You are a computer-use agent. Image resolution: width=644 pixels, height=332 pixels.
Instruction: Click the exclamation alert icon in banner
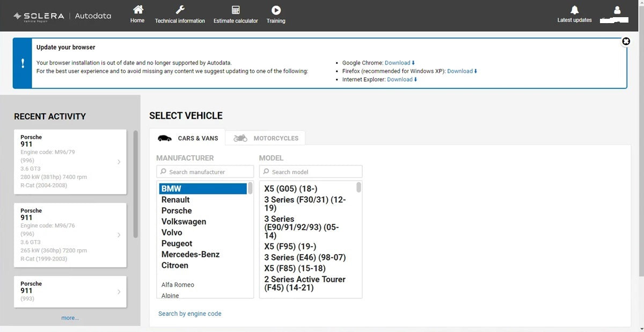pyautogui.click(x=23, y=63)
